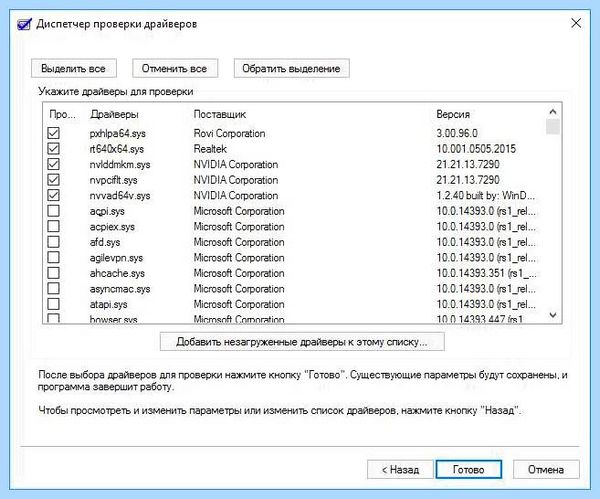Check the acpi.sys checkbox
The image size is (600, 499).
pos(54,211)
